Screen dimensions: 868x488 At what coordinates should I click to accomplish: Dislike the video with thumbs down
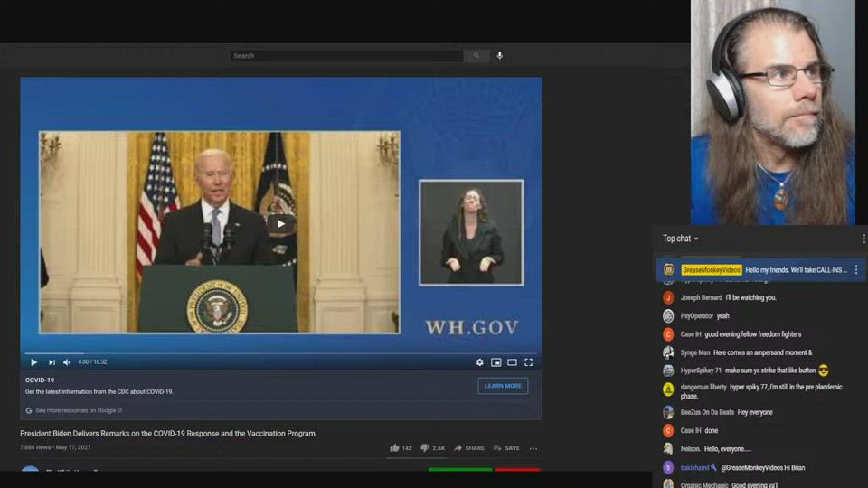click(x=425, y=448)
